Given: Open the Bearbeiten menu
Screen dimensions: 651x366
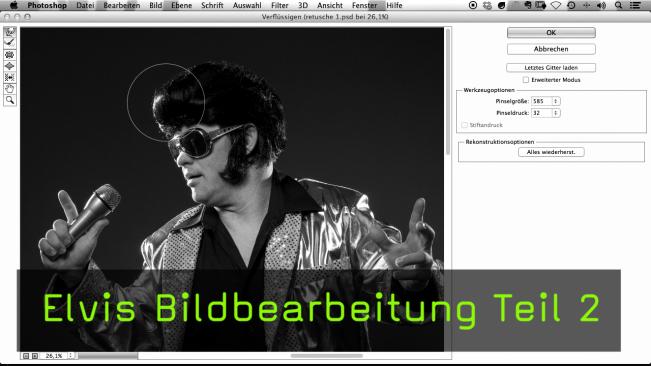Looking at the screenshot, I should [x=122, y=5].
